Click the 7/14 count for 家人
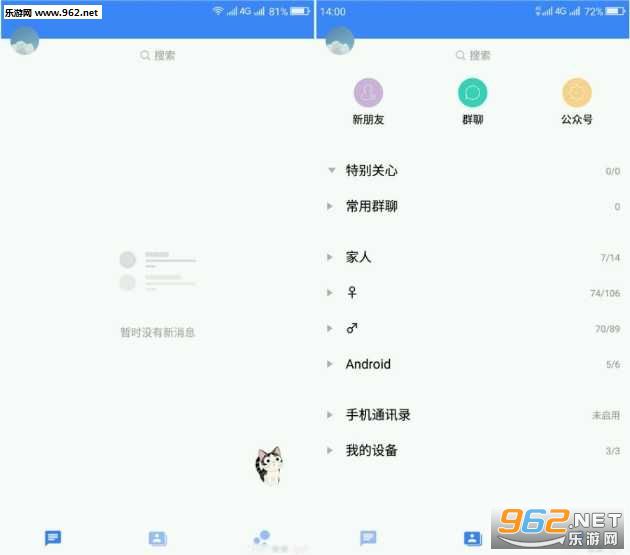 [610, 258]
